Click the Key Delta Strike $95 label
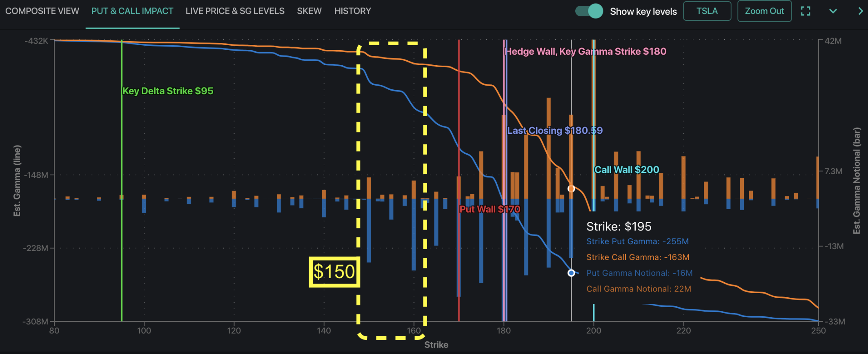The width and height of the screenshot is (868, 354). pyautogui.click(x=168, y=91)
